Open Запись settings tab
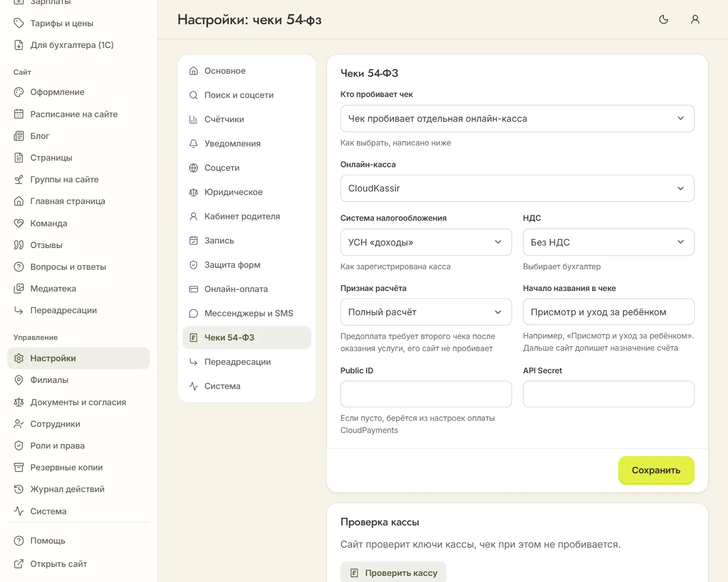Viewport: 728px width, 582px height. coord(247,240)
